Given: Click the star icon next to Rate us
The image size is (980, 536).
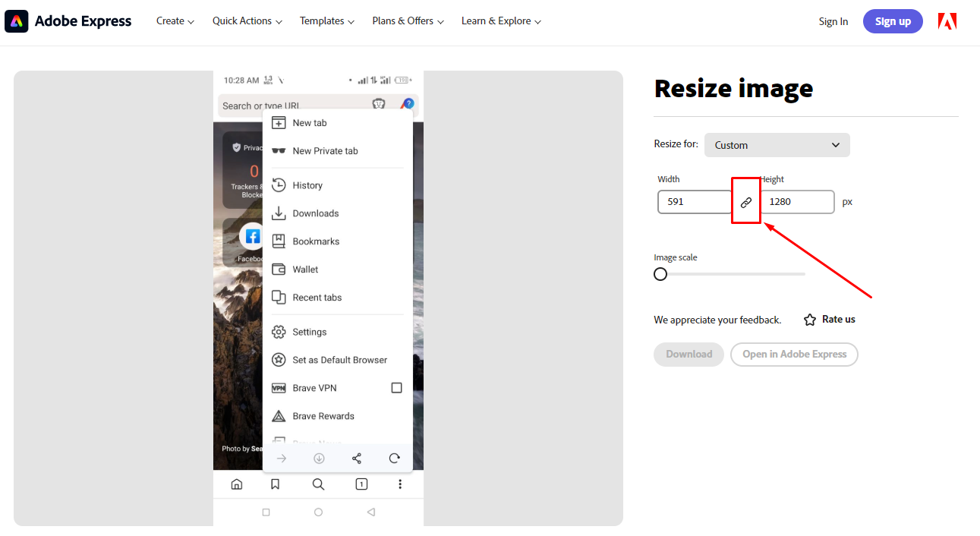Looking at the screenshot, I should click(x=809, y=319).
